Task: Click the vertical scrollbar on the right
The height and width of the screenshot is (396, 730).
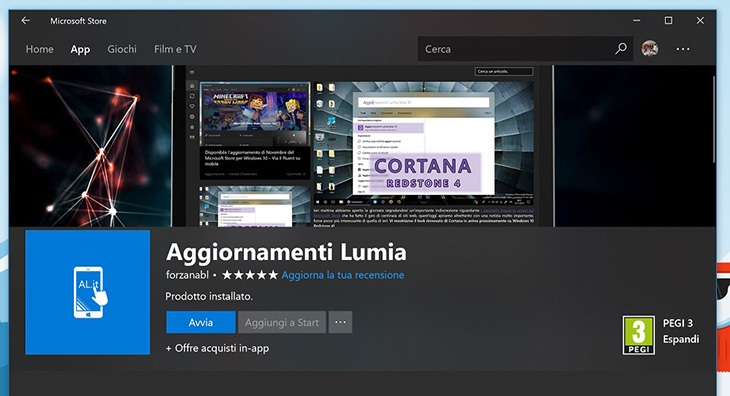Action: point(714,119)
